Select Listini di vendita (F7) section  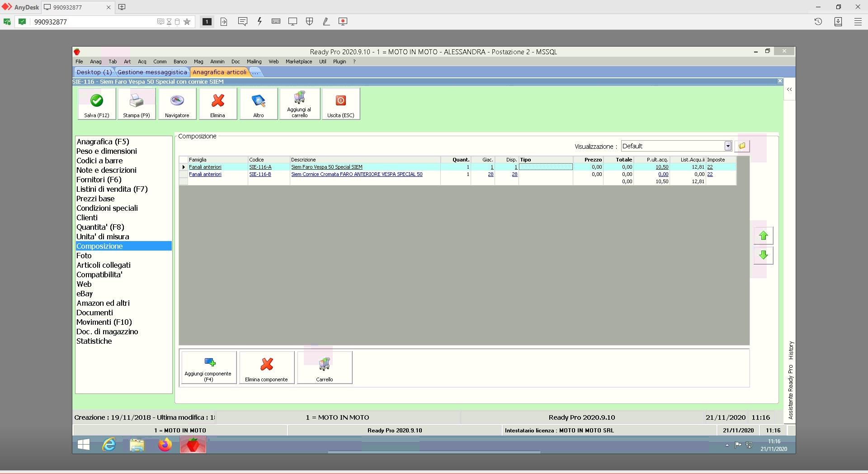click(x=112, y=189)
